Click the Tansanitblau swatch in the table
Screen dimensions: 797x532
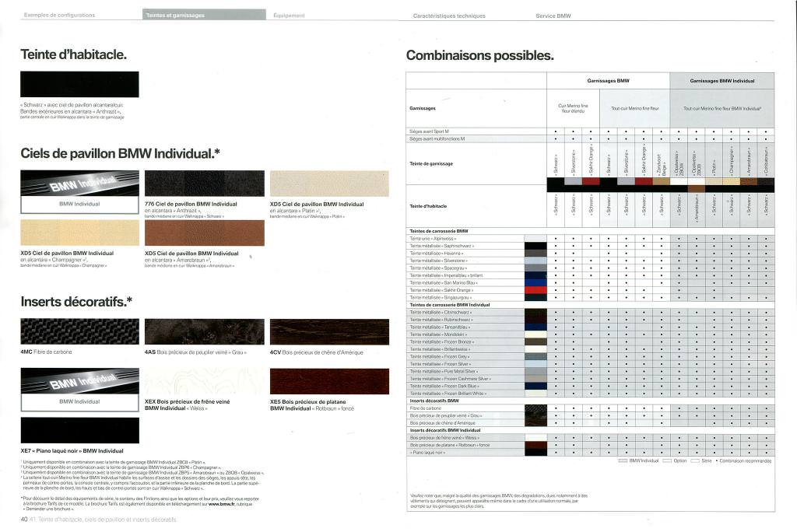point(535,327)
